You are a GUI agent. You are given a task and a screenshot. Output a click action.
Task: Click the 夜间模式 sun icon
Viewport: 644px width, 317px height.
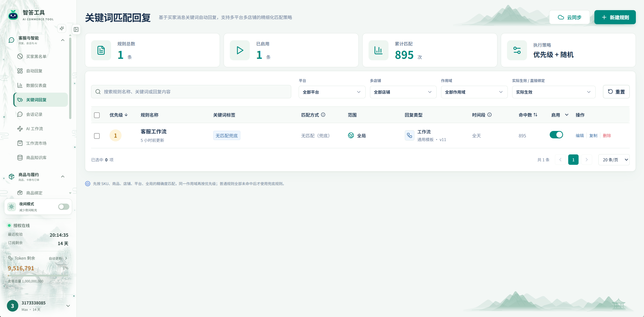point(12,207)
